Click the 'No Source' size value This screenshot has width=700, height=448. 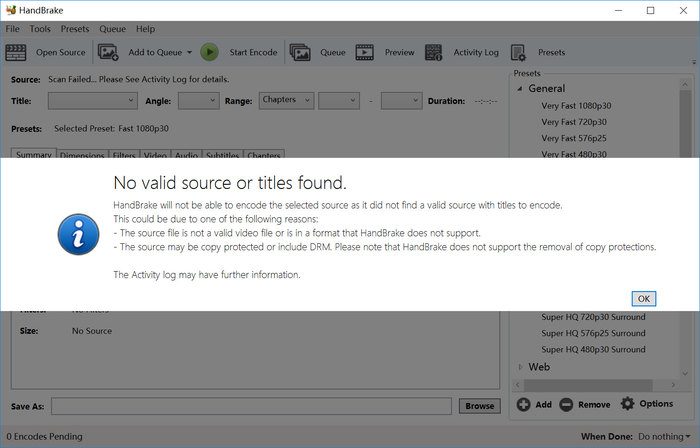92,331
